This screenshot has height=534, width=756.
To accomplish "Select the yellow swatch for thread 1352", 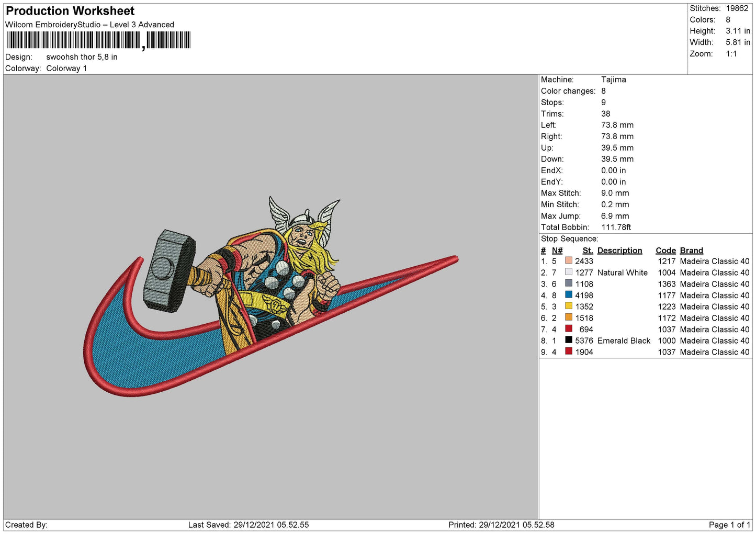I will [x=568, y=306].
